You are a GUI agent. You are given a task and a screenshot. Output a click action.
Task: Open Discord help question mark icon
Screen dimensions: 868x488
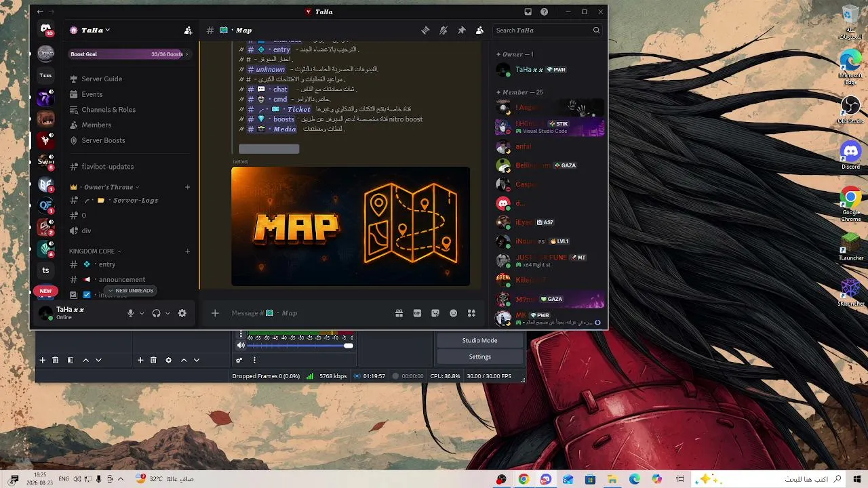coord(544,12)
